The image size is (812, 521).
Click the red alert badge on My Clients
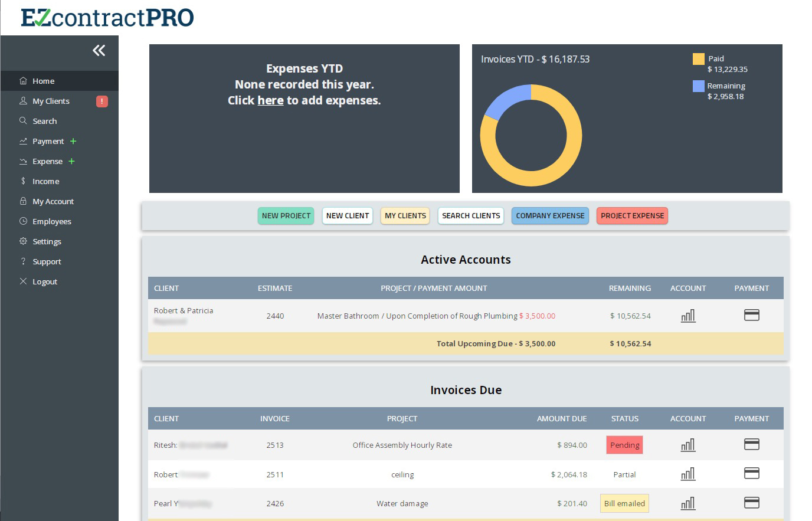101,101
